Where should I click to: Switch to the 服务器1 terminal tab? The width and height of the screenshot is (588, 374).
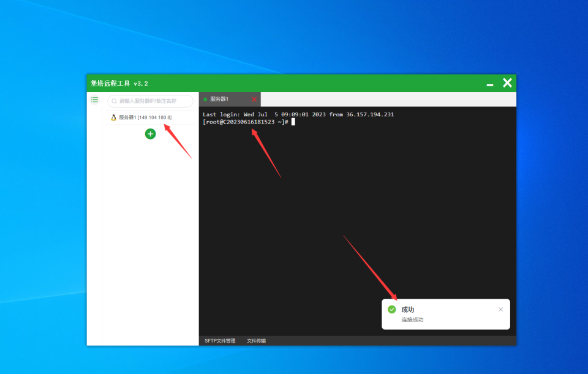pos(230,99)
